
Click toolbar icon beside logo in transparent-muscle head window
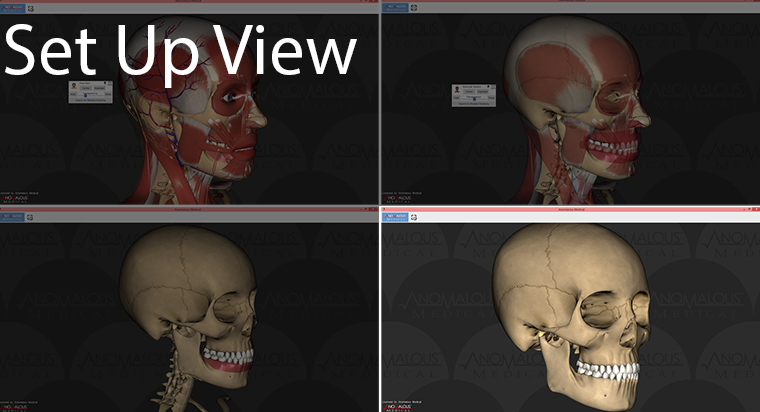(x=414, y=8)
